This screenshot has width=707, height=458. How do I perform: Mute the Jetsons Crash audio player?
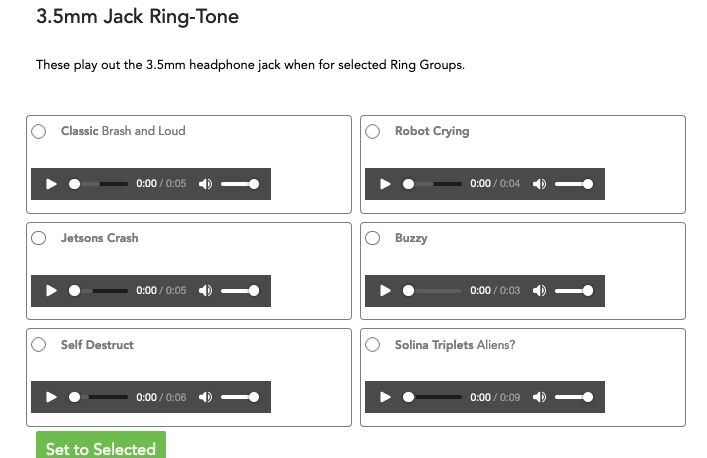point(206,291)
